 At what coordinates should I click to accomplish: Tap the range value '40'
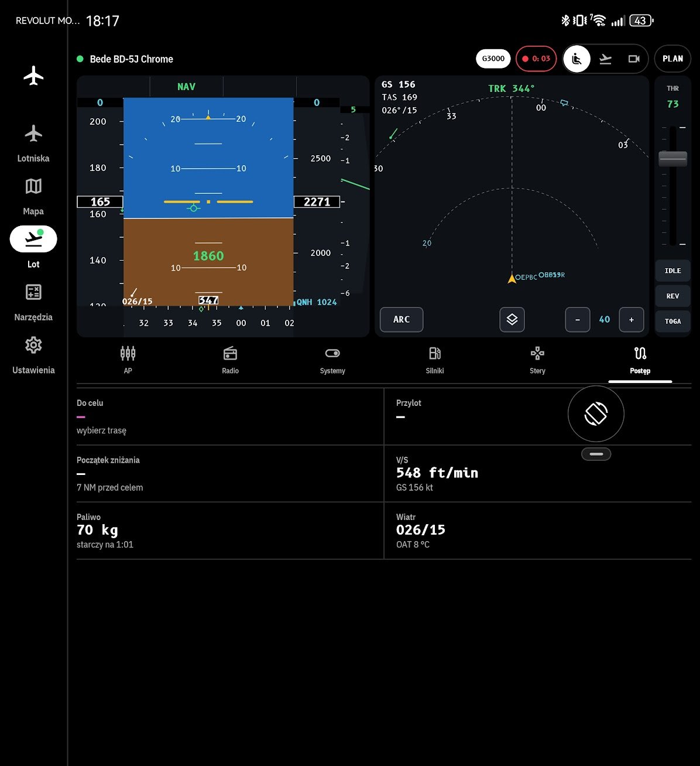(605, 320)
